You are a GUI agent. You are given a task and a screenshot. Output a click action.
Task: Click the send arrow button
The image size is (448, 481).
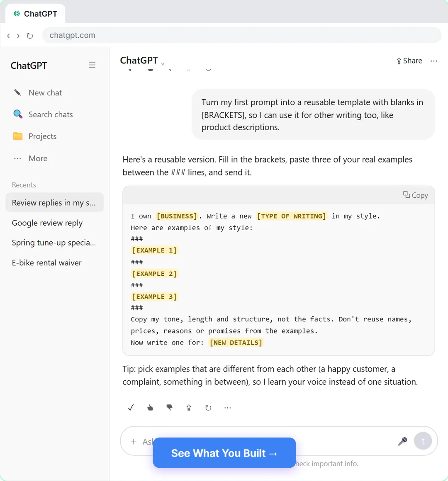(x=423, y=441)
